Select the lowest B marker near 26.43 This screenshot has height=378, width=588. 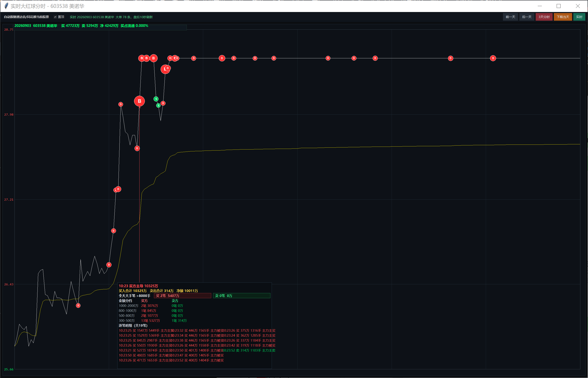pos(78,306)
